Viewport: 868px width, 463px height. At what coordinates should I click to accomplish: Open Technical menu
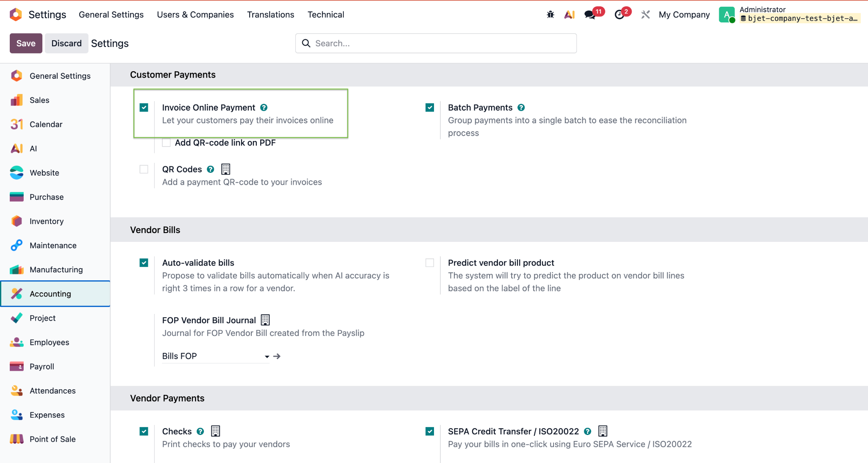pos(326,15)
